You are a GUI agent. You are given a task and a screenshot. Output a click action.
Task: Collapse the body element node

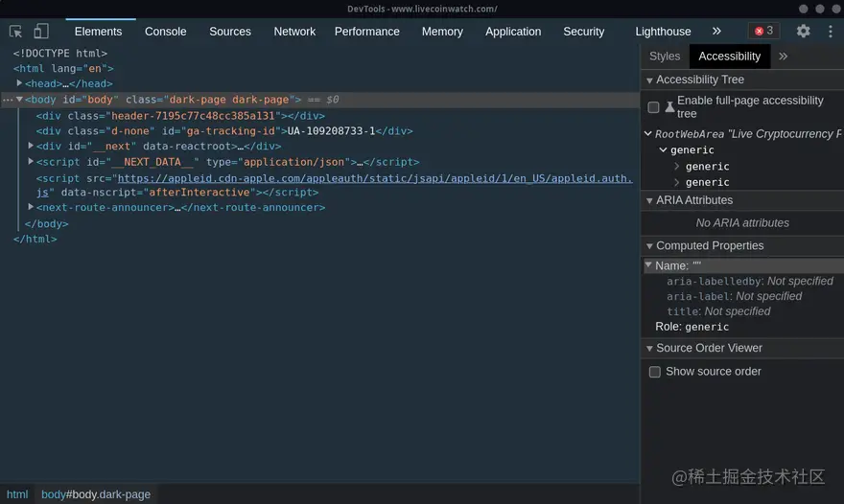click(19, 100)
